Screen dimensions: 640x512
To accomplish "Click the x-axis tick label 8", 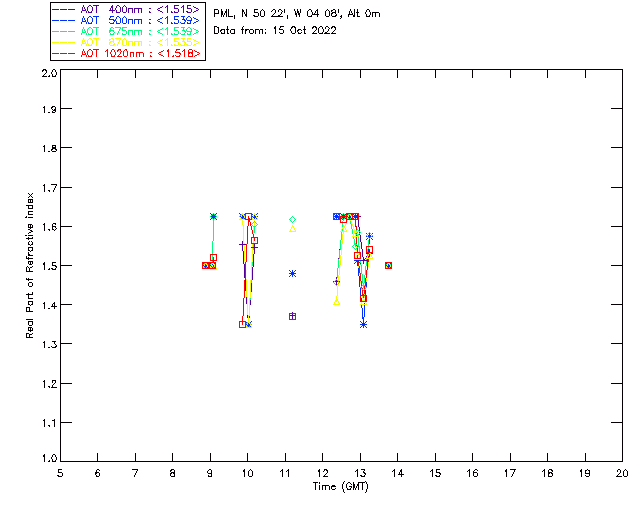I will (x=173, y=473).
